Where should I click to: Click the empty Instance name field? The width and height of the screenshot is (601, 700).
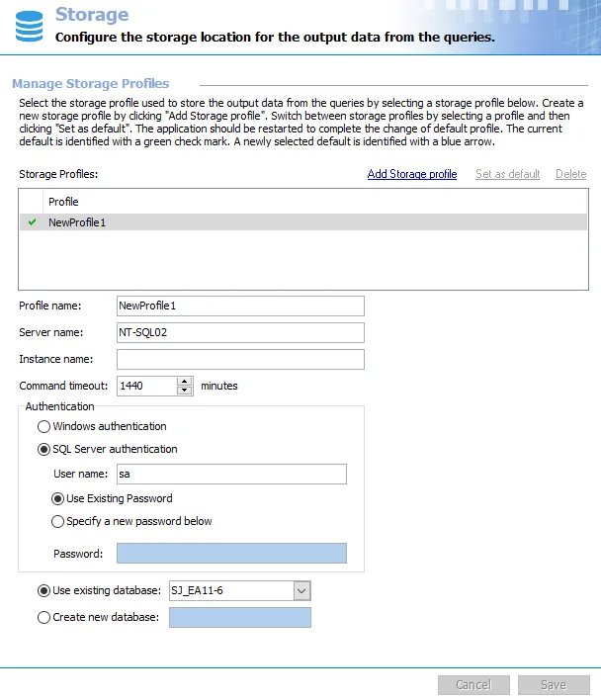click(240, 359)
